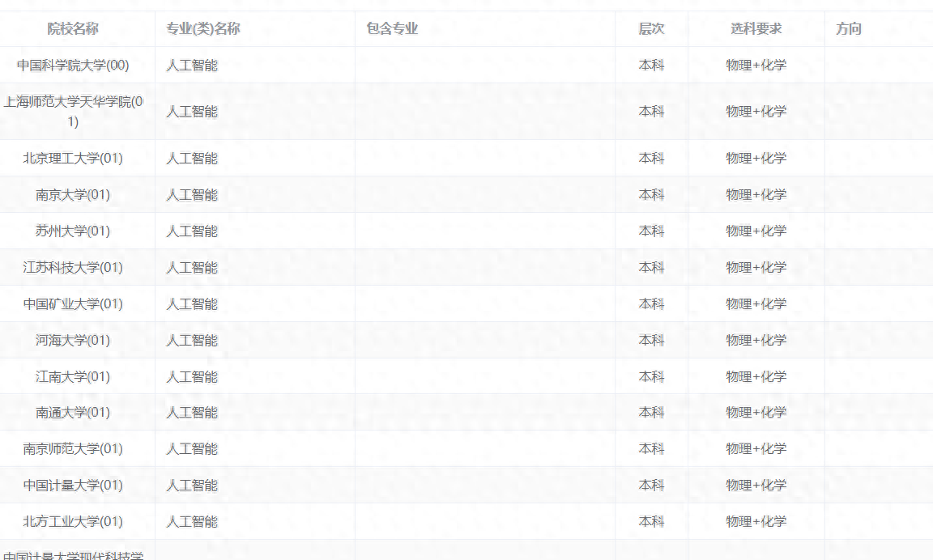Screen dimensions: 933x560
Task: Click 物理+化学 in 南京大学 row
Action: tap(756, 195)
